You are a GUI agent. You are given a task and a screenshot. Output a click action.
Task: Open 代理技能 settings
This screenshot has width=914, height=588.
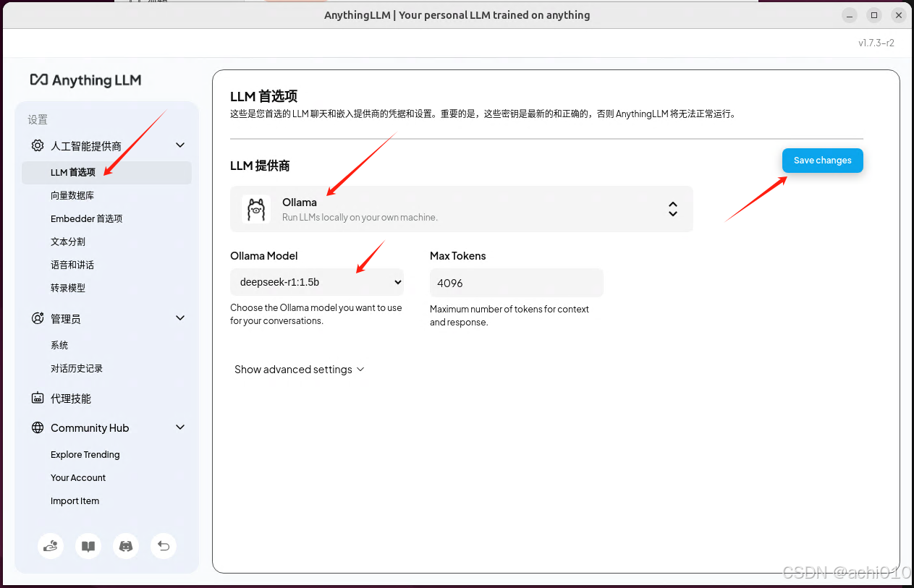pos(71,399)
